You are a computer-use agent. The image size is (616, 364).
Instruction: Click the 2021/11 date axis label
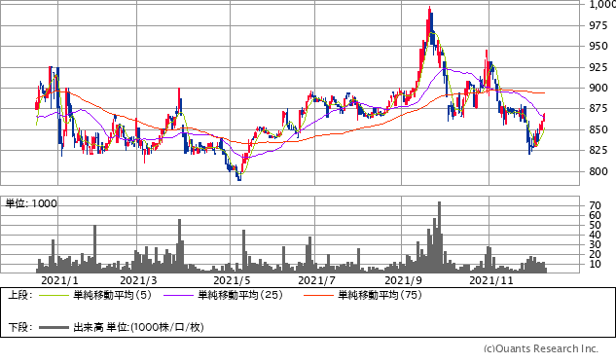(x=491, y=280)
